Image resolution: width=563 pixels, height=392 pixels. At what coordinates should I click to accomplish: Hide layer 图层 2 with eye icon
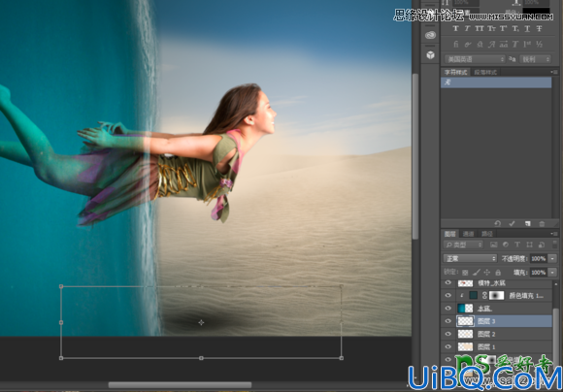tap(447, 334)
